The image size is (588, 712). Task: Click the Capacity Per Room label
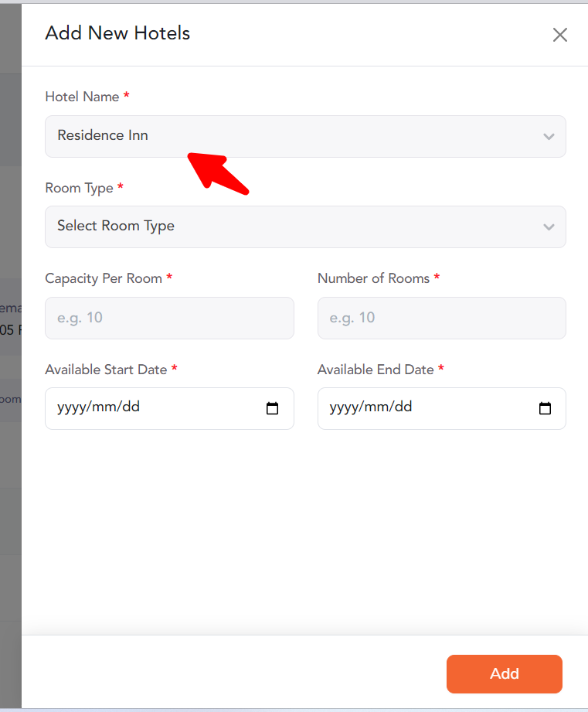pyautogui.click(x=103, y=278)
